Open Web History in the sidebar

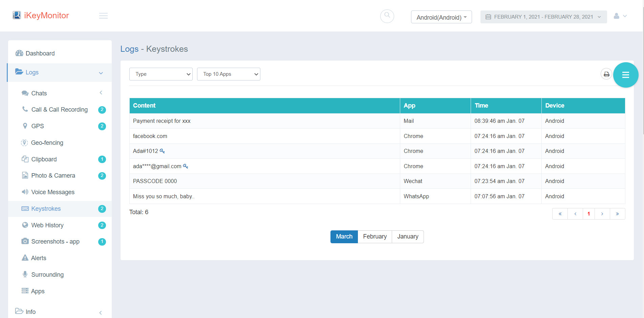tap(47, 225)
